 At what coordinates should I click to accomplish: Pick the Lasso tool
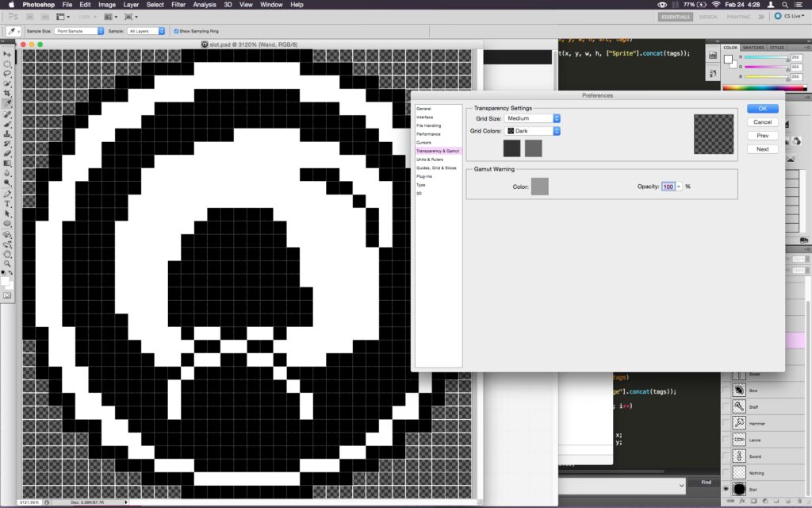click(7, 74)
